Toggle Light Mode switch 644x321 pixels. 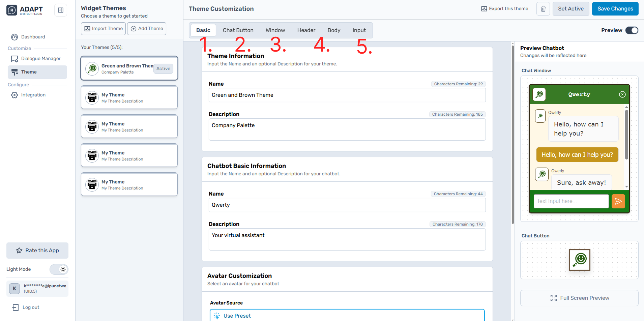[x=59, y=269]
